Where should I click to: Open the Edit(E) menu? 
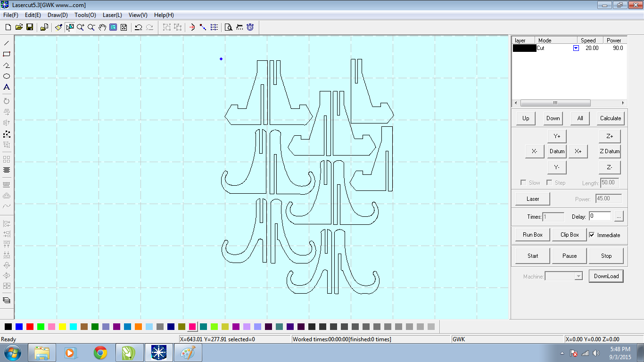(x=33, y=15)
